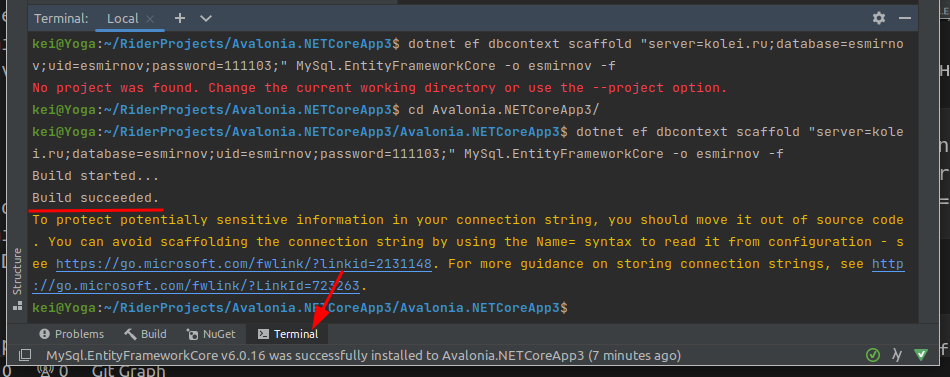This screenshot has height=377, width=950.
Task: Click the MySql.EntityFrameworkCore installed status message
Action: [364, 355]
